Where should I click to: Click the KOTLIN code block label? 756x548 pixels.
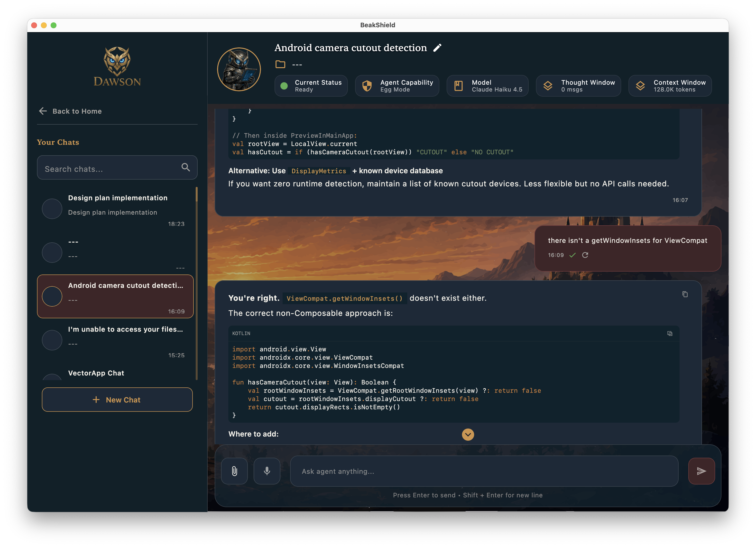click(x=241, y=333)
